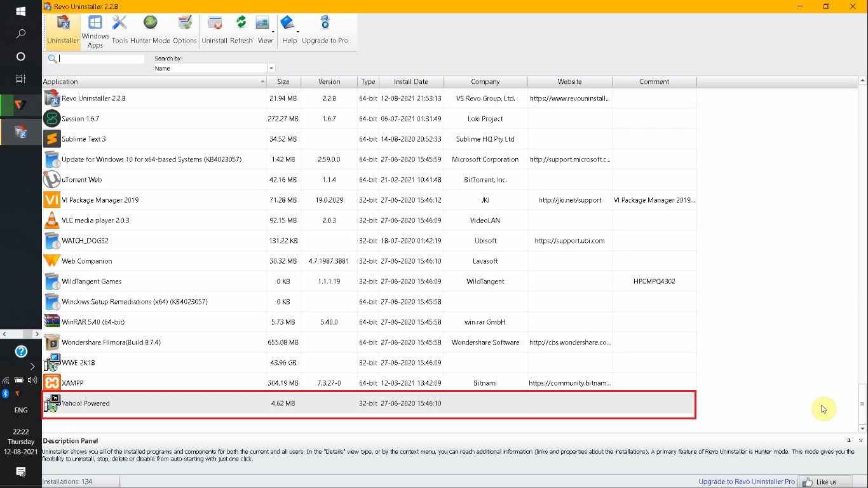The height and width of the screenshot is (488, 868).
Task: Click the search box input field
Action: pyautogui.click(x=102, y=58)
